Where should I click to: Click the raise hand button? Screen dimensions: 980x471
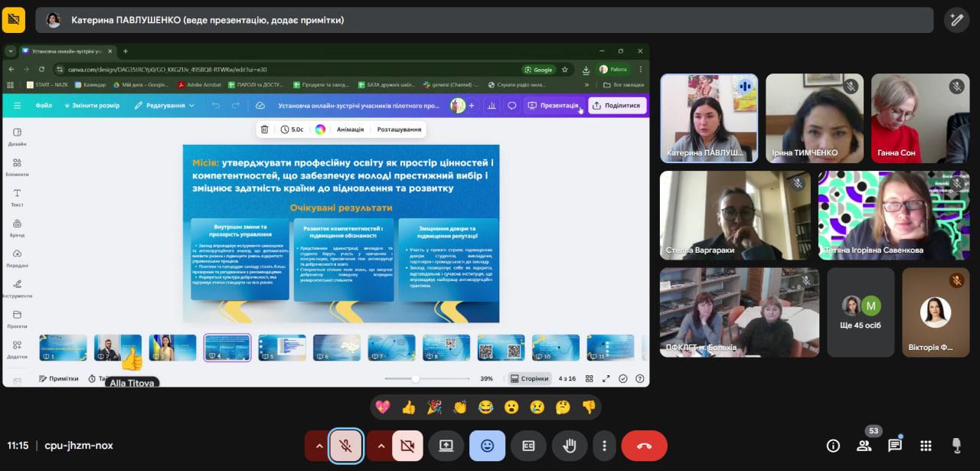click(570, 446)
